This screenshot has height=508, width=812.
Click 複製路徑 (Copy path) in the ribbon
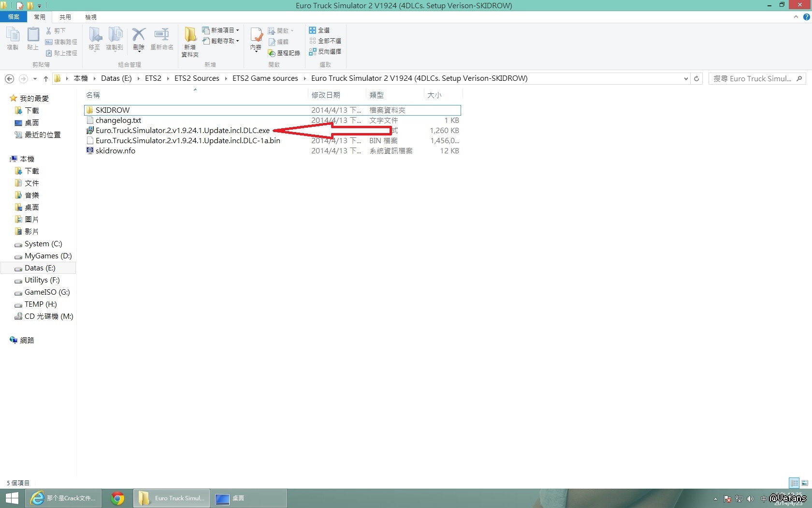pyautogui.click(x=61, y=42)
